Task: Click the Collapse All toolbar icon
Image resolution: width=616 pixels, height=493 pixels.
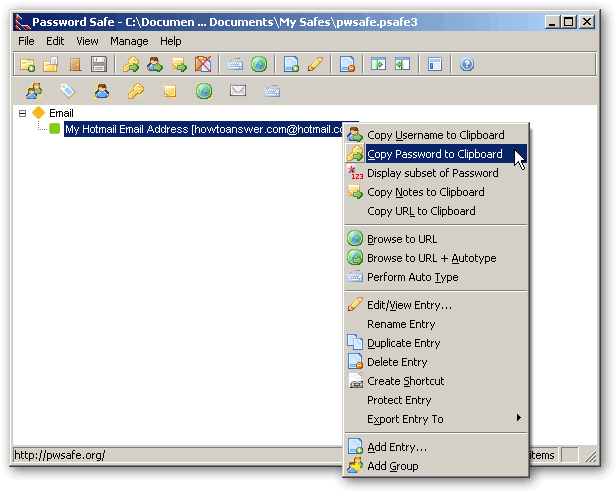Action: point(403,64)
